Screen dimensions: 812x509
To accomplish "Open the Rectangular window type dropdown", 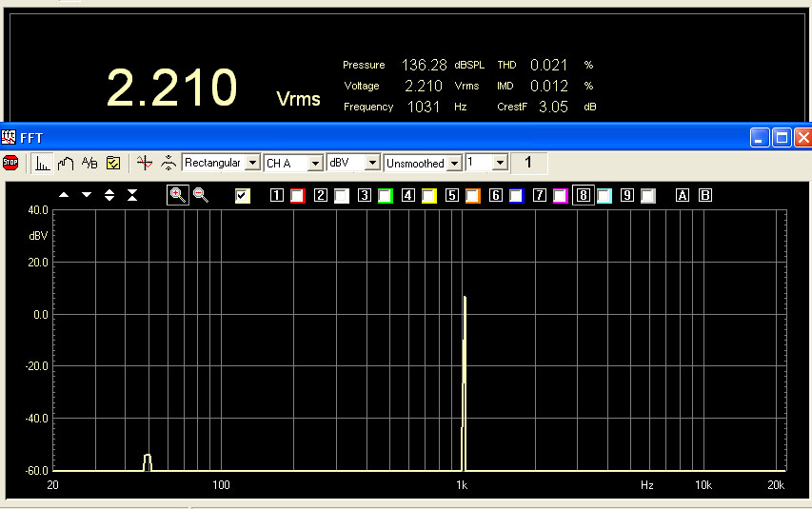I will (252, 163).
